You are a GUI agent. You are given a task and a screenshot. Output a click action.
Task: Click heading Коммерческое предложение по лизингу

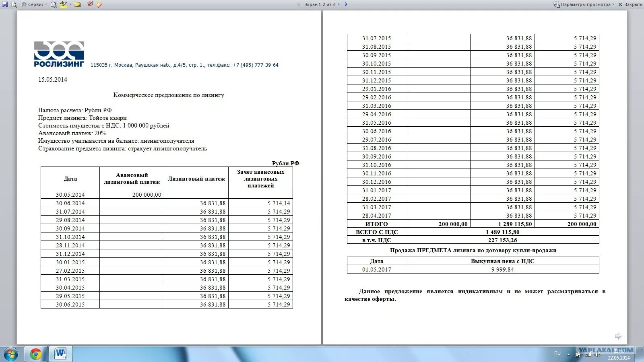point(169,95)
